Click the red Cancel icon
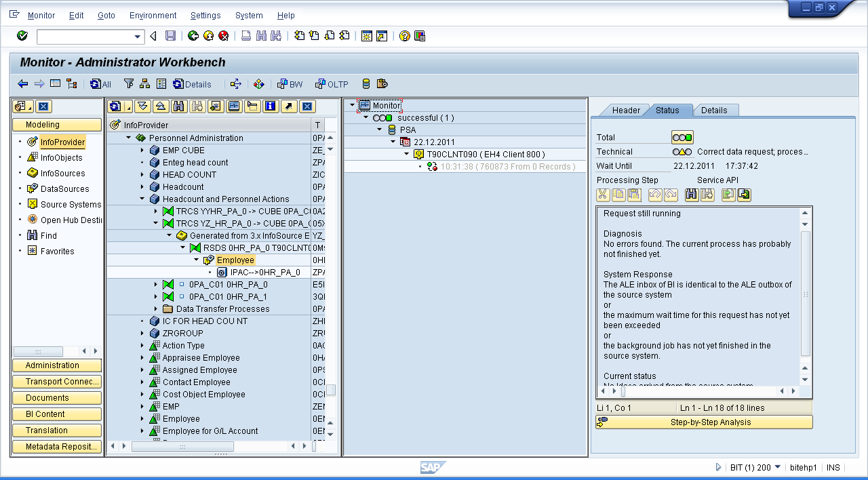The width and height of the screenshot is (868, 480). (223, 36)
